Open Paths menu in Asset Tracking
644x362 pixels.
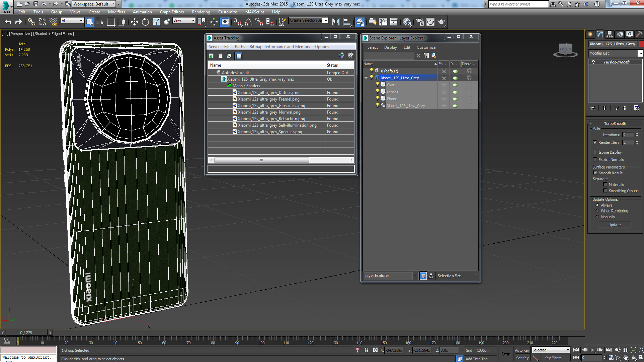(240, 47)
